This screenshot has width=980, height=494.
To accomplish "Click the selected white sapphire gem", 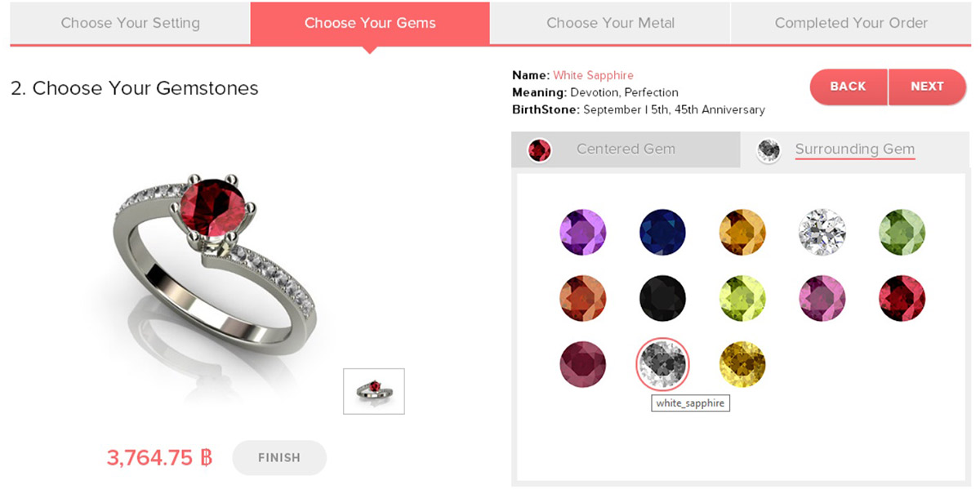I will [x=662, y=364].
